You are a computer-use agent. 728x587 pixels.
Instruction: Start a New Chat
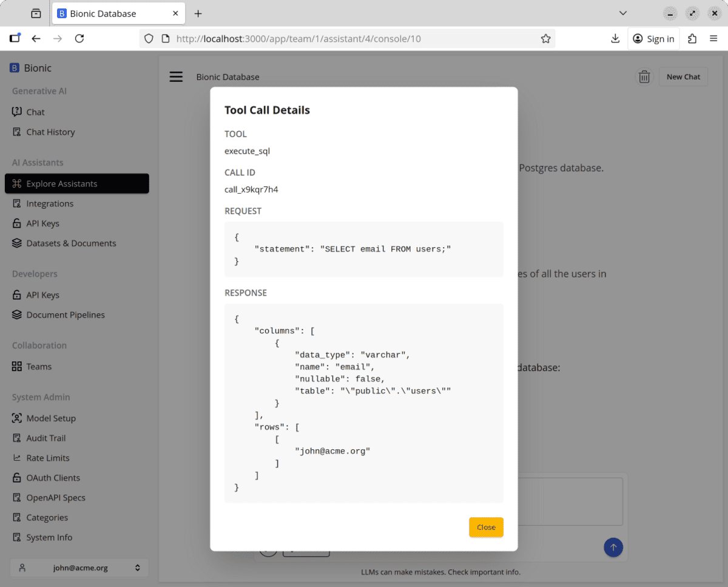pos(683,77)
